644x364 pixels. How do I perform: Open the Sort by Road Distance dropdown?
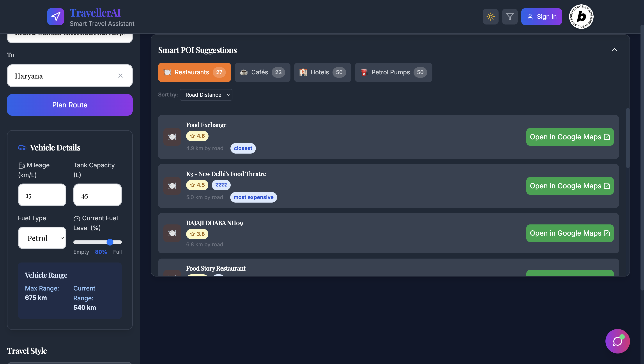(206, 95)
